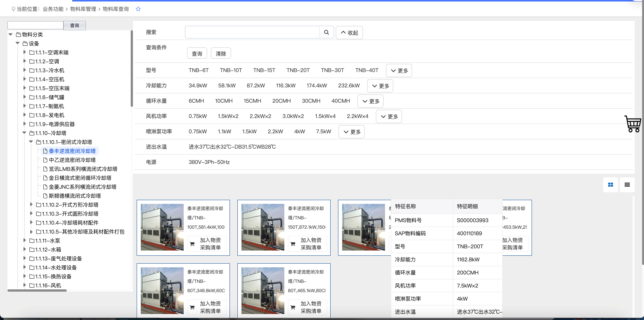644x320 pixels.
Task: Click the horizontal scrollbar under tree
Action: click(37, 291)
